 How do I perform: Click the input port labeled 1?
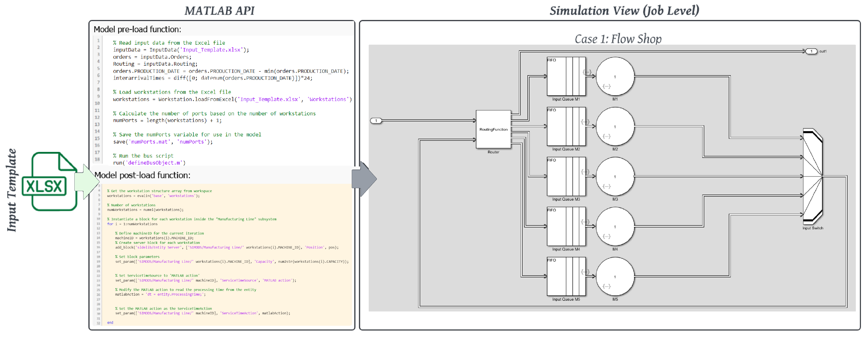(x=376, y=121)
